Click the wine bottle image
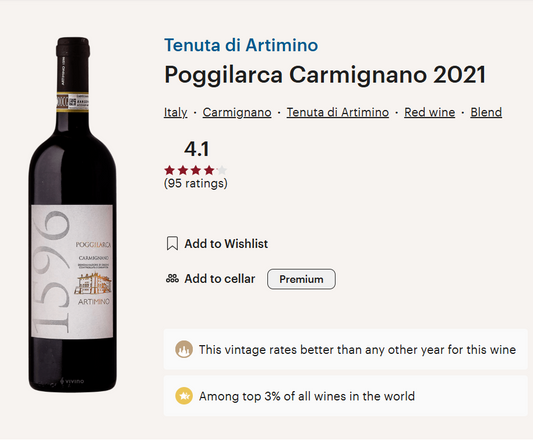Image resolution: width=533 pixels, height=440 pixels. click(72, 215)
